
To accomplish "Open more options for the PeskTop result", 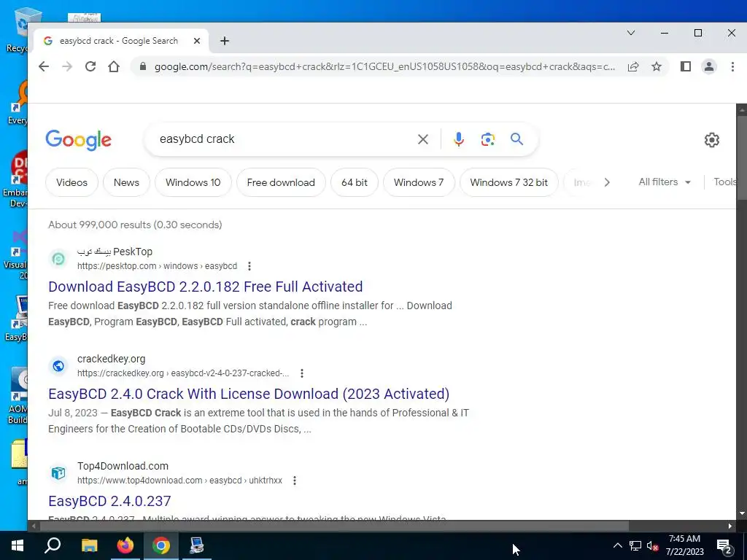I will tap(249, 266).
